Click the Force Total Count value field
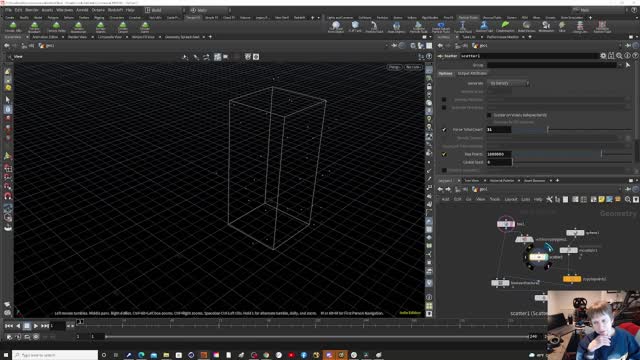The image size is (640, 360). (x=499, y=129)
